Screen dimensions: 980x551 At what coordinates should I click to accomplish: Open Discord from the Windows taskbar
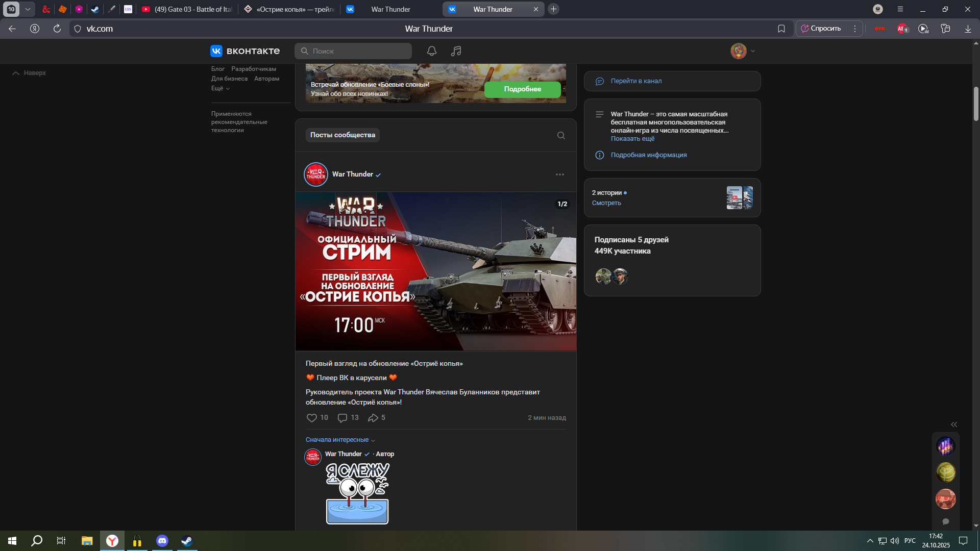162,541
